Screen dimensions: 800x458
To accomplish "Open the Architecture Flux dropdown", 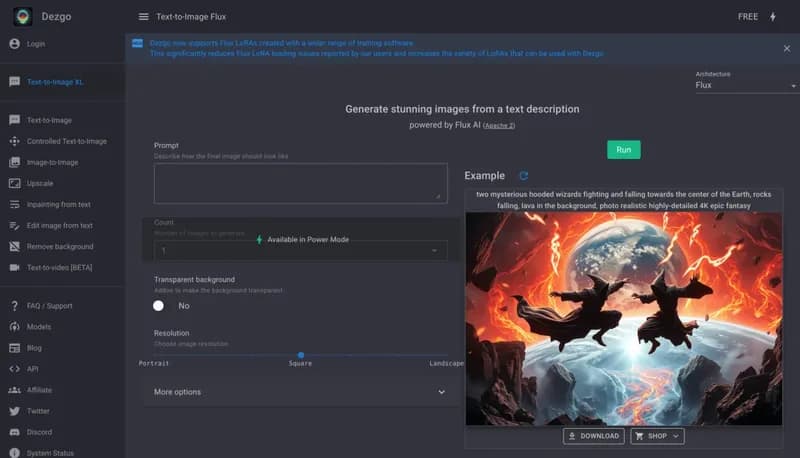I will point(745,85).
